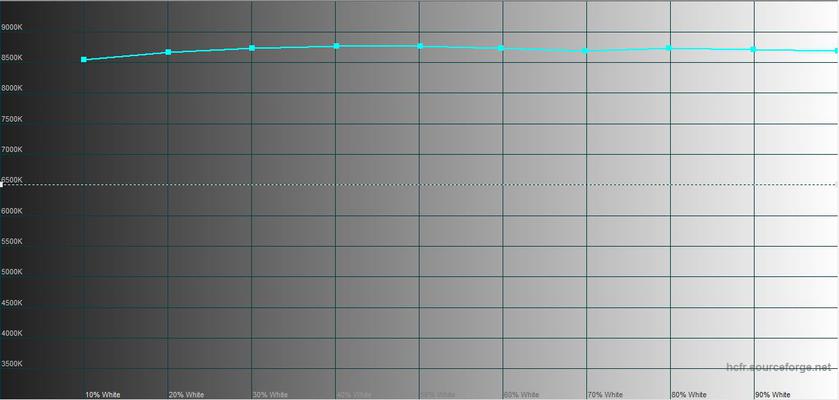
Task: Select the 90% White x-axis label
Action: [x=772, y=394]
